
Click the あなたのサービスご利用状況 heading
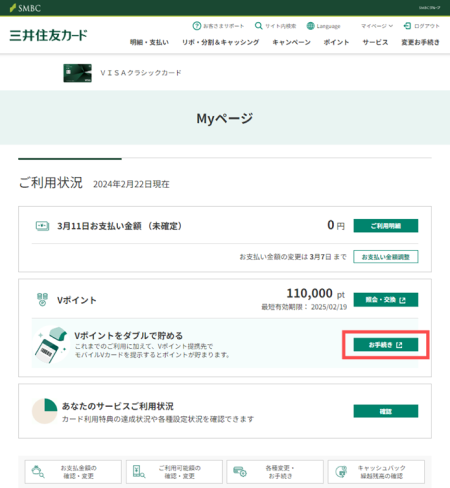118,406
